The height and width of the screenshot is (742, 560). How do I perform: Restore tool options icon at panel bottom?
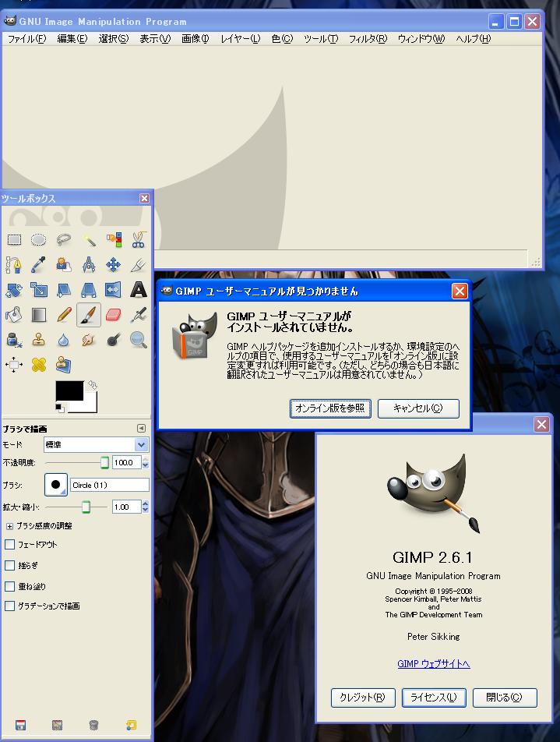pos(57,725)
